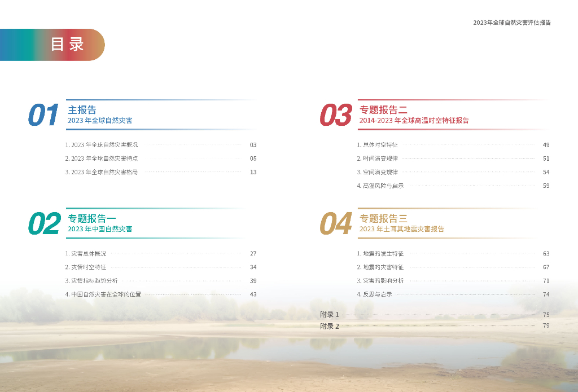Click subtitle 2023 年全球自然灾害
The width and height of the screenshot is (578, 392).
click(x=100, y=121)
